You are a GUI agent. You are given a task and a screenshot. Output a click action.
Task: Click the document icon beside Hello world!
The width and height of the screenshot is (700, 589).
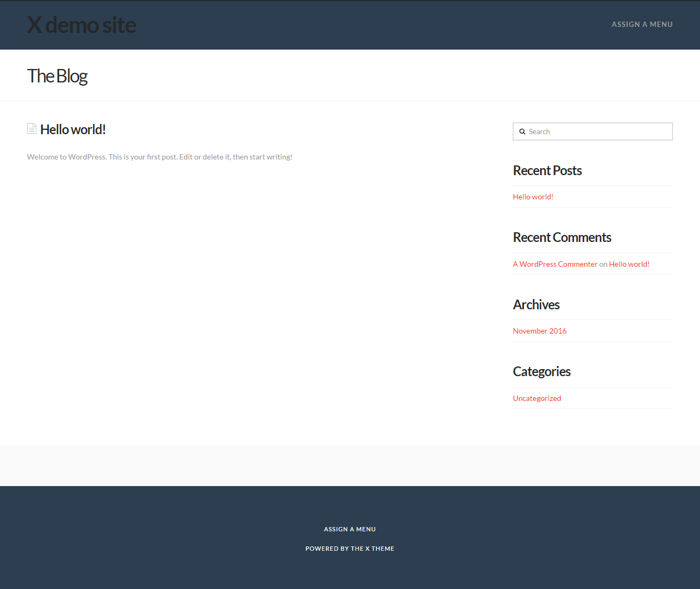click(x=32, y=129)
